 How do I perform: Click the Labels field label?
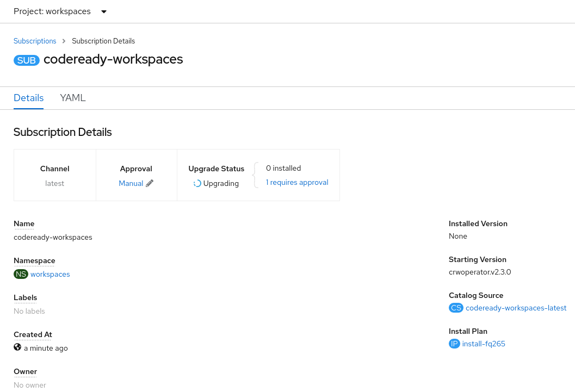pos(26,297)
